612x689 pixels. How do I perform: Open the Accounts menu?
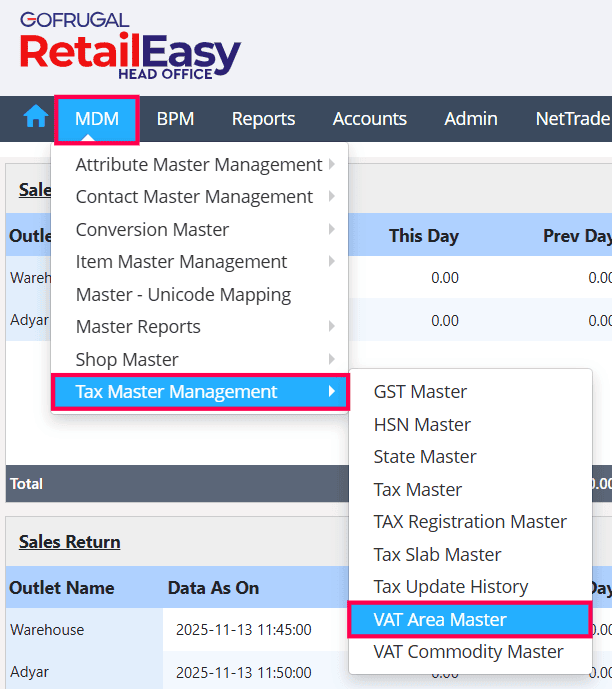[x=369, y=119]
